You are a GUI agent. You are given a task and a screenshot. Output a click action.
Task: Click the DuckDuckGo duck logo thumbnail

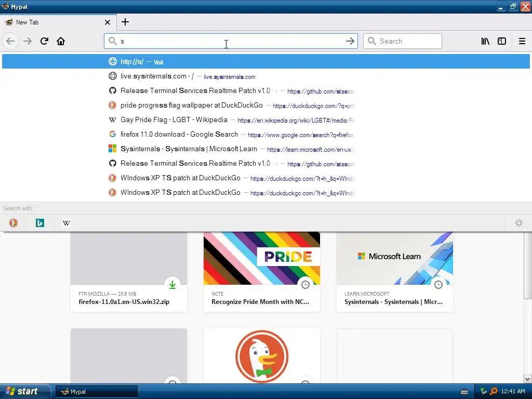262,356
